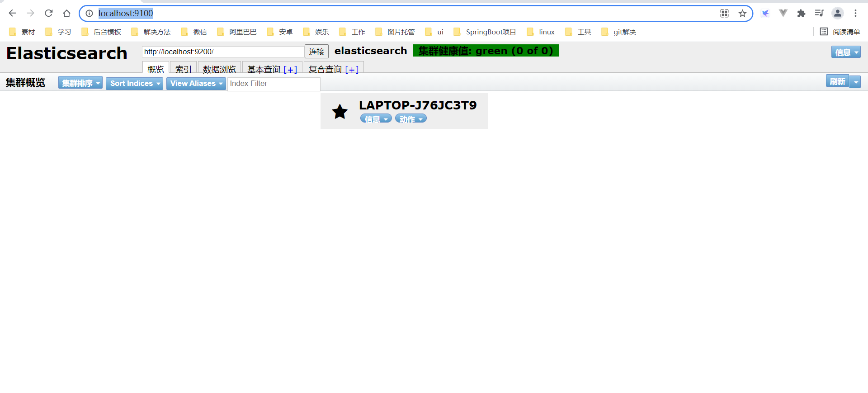The width and height of the screenshot is (868, 393).
Task: Open the 阿里巴巴 bookmark folder
Action: click(237, 32)
